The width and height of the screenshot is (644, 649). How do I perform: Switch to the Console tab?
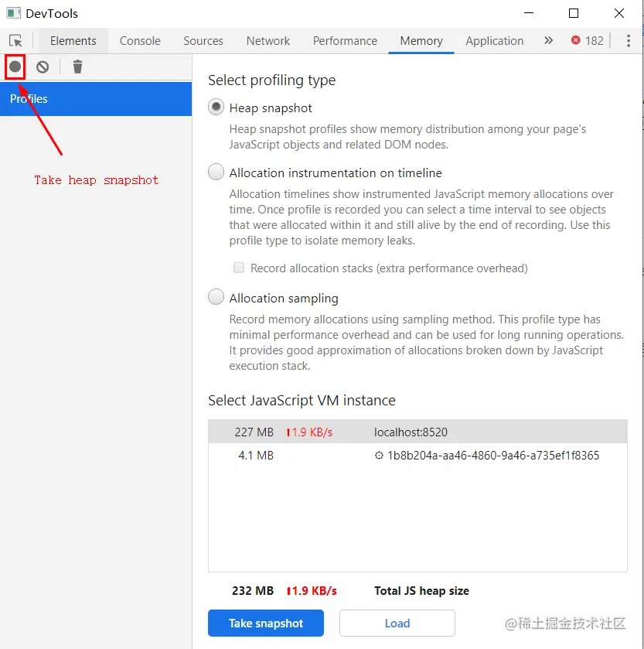[x=140, y=40]
